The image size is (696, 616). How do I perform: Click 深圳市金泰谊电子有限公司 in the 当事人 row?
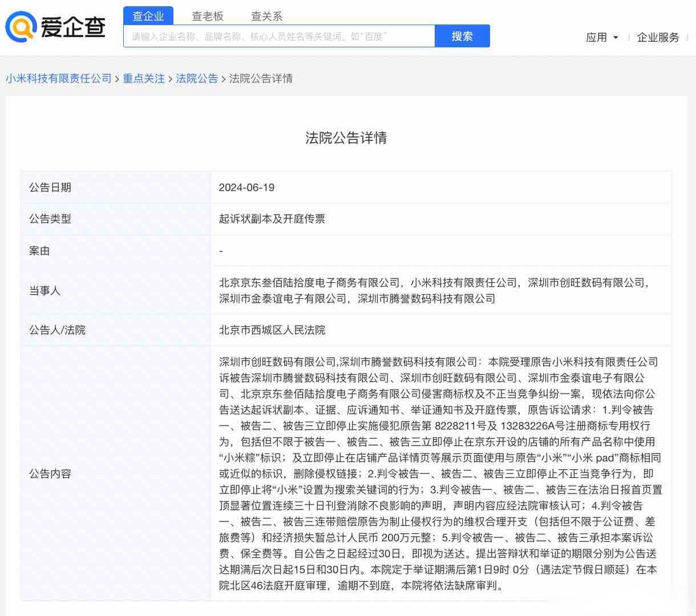[283, 299]
